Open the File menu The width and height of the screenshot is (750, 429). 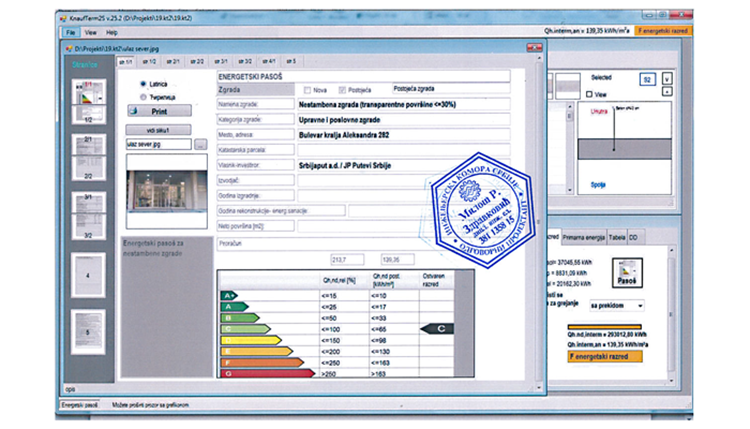(x=71, y=33)
